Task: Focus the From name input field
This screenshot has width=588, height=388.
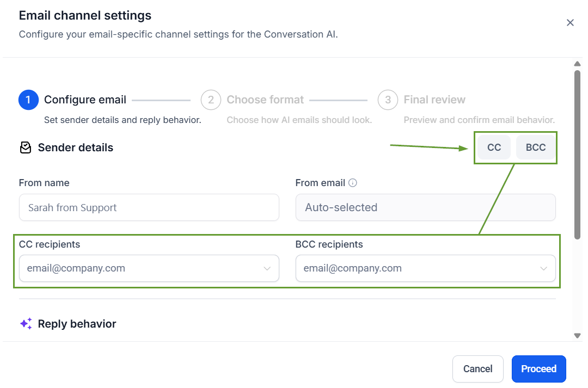Action: pos(149,207)
